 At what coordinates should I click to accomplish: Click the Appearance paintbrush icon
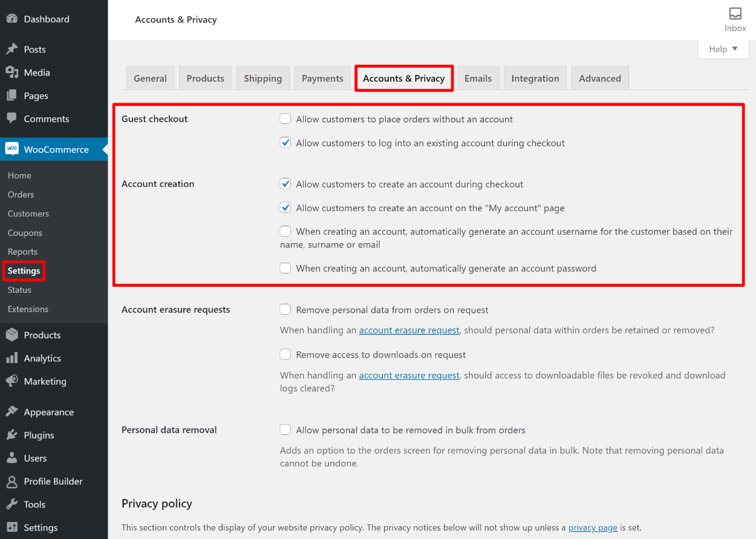pos(11,412)
